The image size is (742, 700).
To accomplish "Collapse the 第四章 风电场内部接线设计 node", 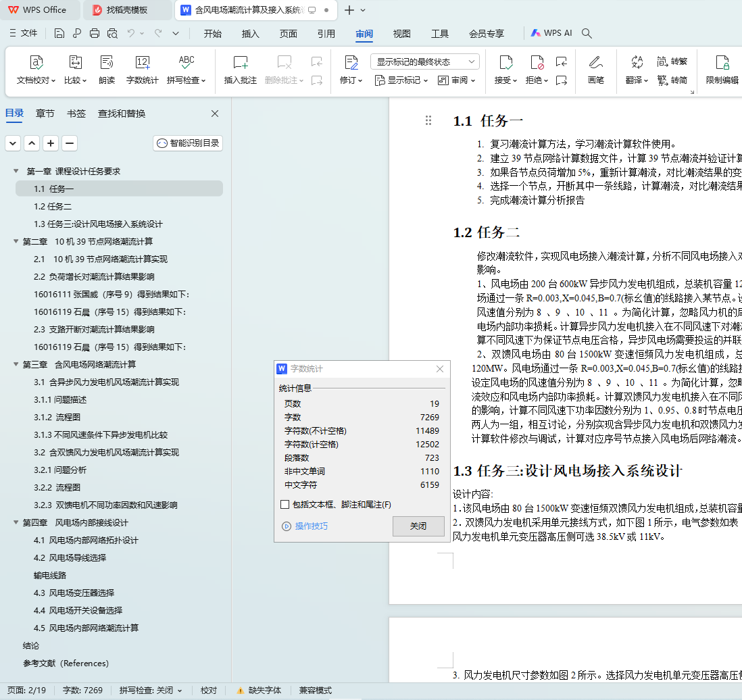I will point(16,522).
